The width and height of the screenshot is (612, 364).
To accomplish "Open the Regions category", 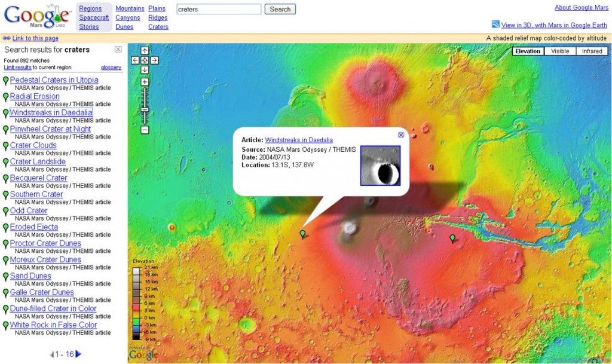I will [90, 8].
